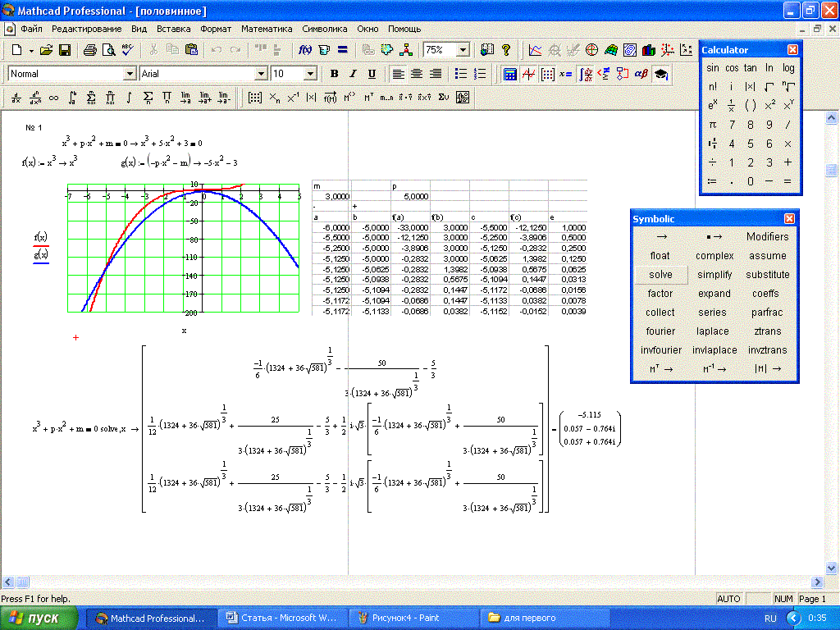Viewport: 840px width, 630px height.
Task: Click the sin button in Calculator panel
Action: point(713,68)
